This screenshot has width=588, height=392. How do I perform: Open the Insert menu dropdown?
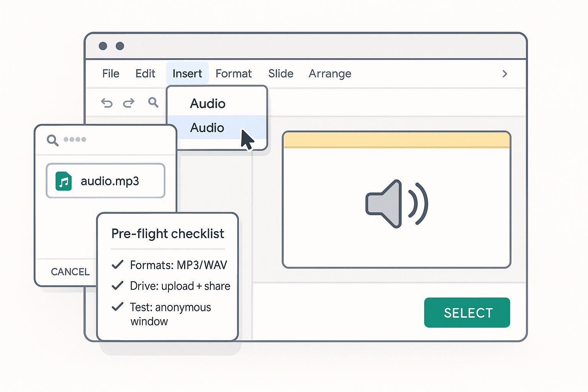coord(187,73)
